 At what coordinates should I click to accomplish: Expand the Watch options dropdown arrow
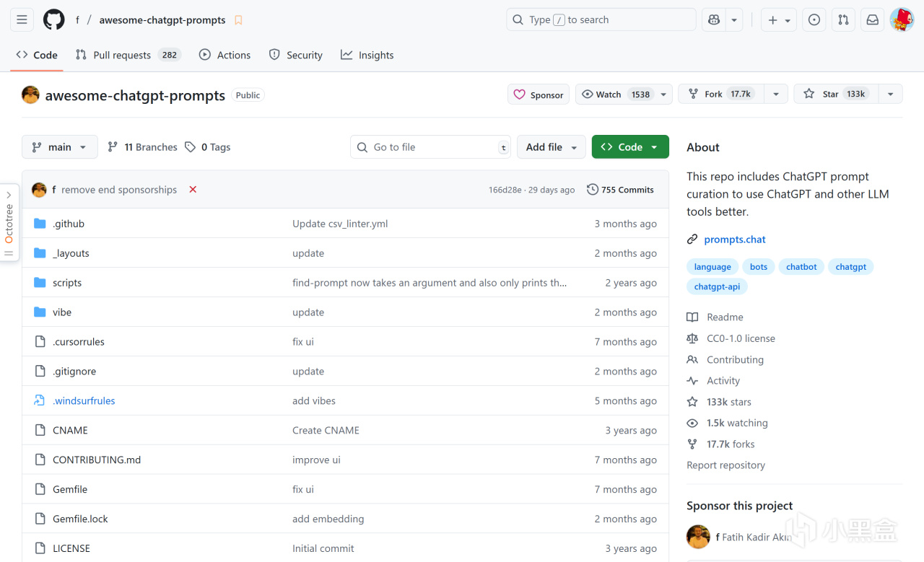pyautogui.click(x=664, y=95)
